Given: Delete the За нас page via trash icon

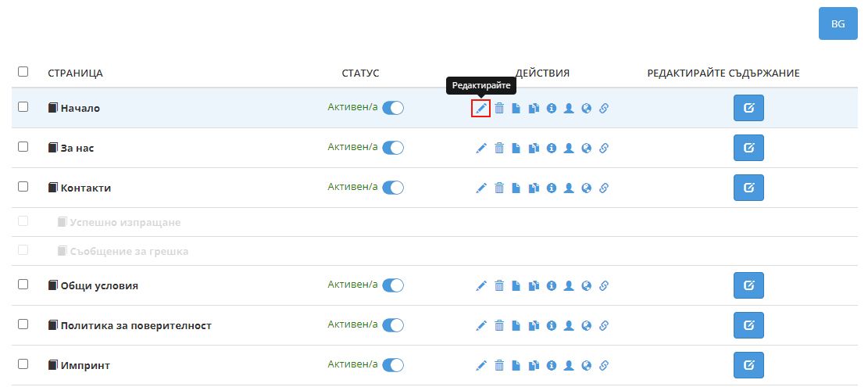Looking at the screenshot, I should pyautogui.click(x=499, y=148).
